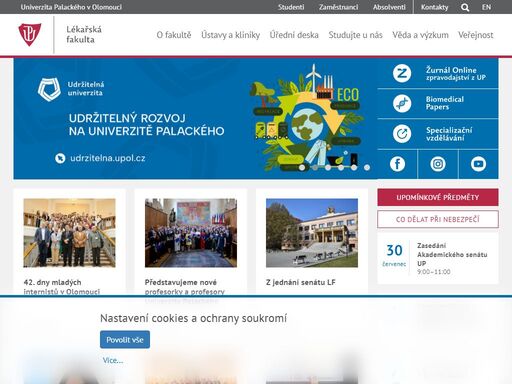
Task: Click the 30 červenec event date
Action: (x=394, y=255)
